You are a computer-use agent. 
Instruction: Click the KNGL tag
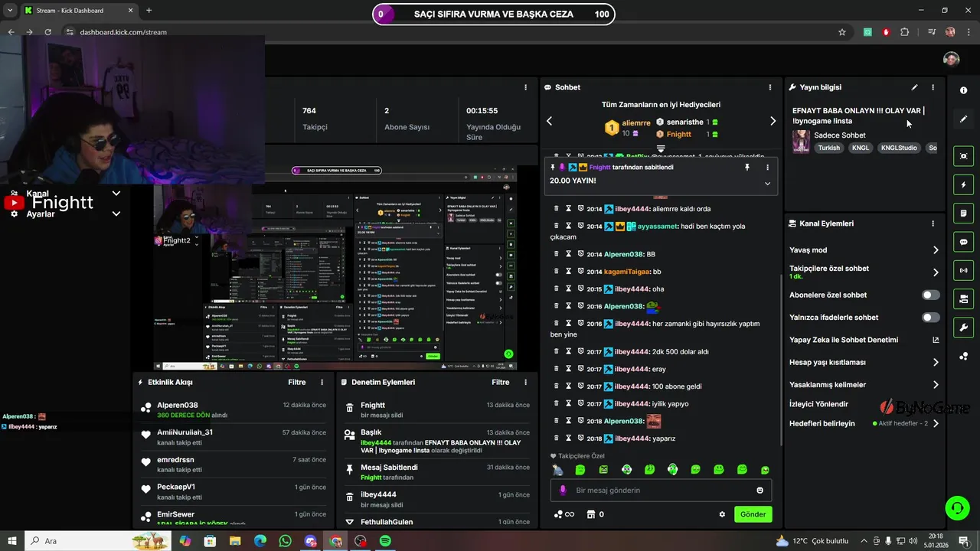coord(861,148)
